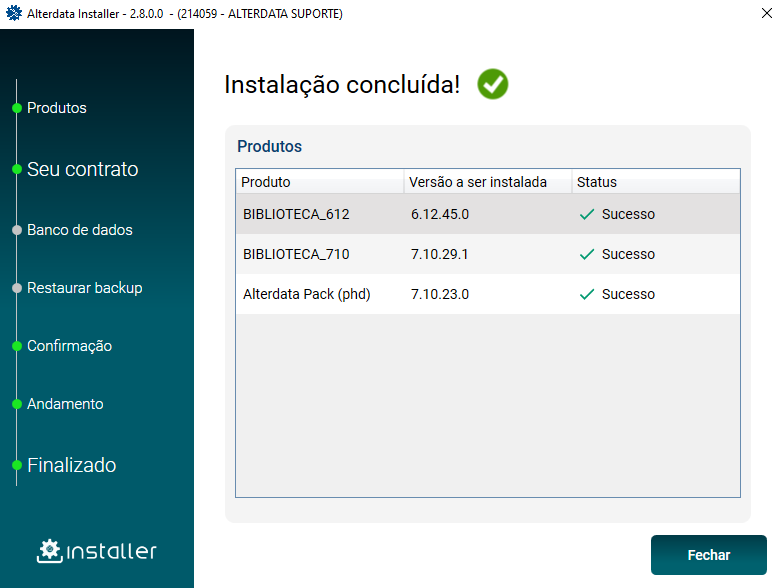
Task: Click Sucesso status text for BIBLIOTECA_710
Action: 628,254
